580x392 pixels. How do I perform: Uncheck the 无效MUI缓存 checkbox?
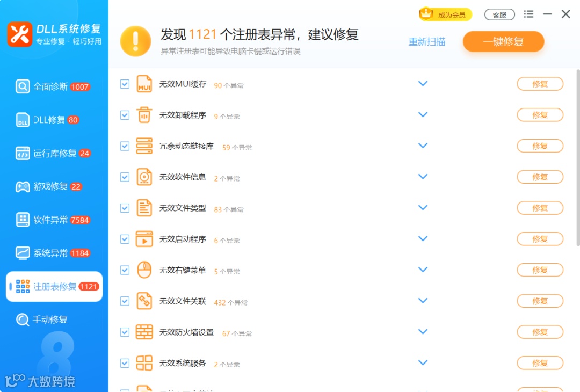[125, 84]
